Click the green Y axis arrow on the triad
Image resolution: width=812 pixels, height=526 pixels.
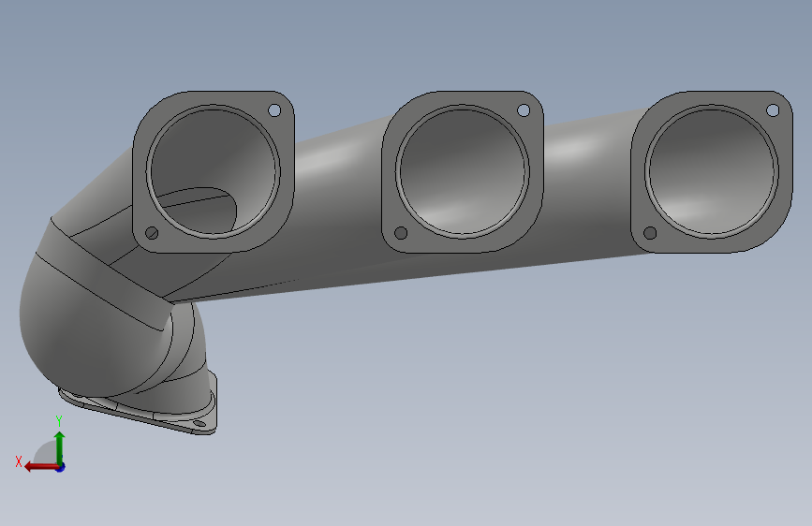coord(60,447)
